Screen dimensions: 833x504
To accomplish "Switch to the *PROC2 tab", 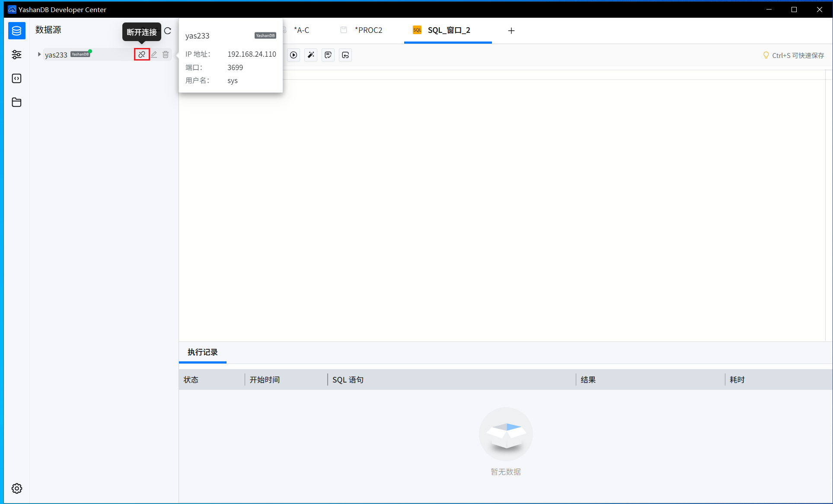I will click(x=361, y=30).
